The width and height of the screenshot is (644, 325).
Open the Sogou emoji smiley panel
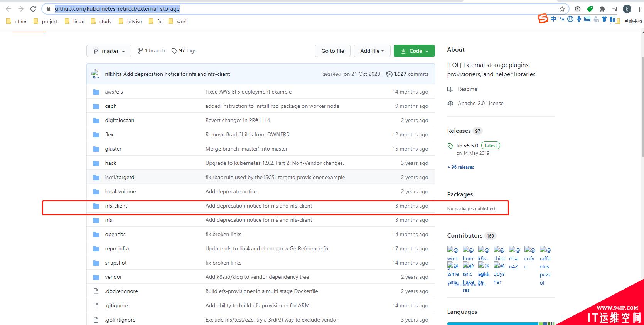coord(570,19)
